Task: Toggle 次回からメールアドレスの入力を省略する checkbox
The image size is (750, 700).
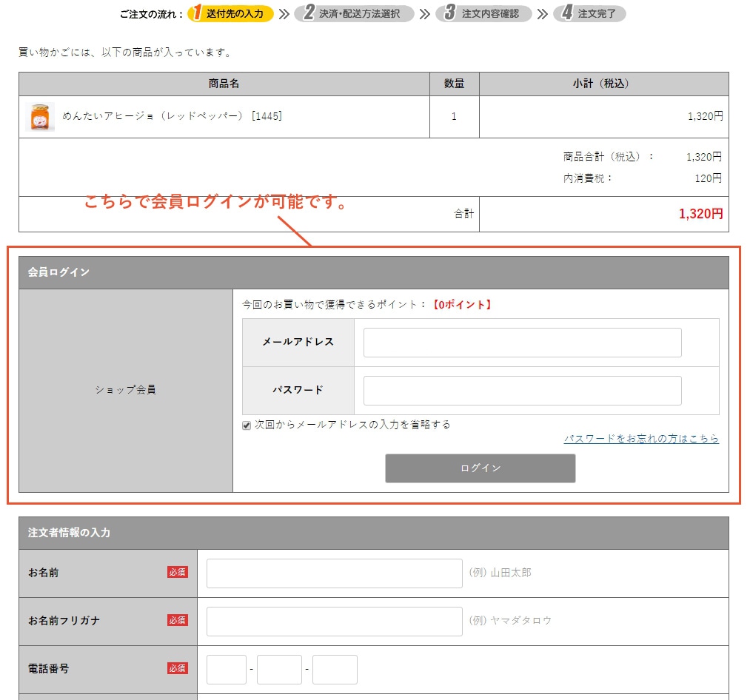Action: coord(247,425)
